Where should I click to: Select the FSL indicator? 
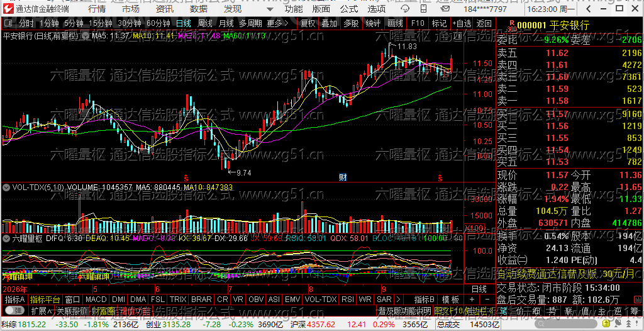point(158,300)
